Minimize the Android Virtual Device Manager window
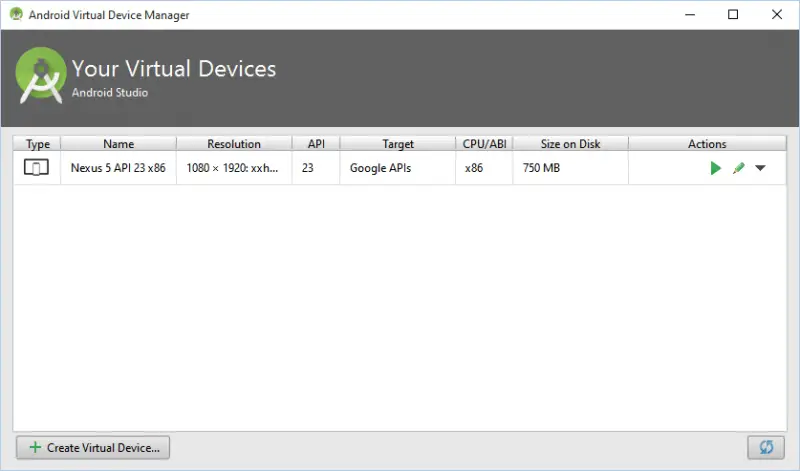 coord(687,15)
